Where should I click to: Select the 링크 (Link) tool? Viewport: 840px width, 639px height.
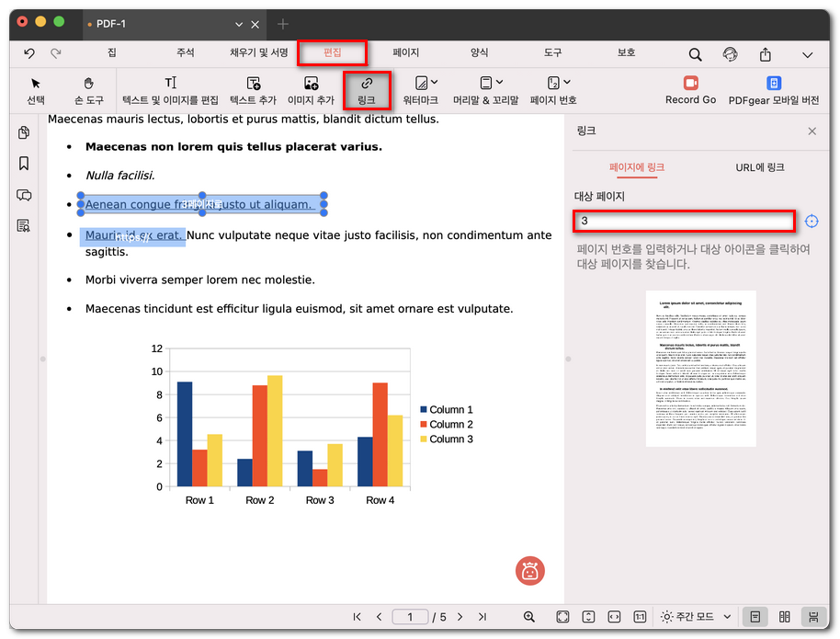[367, 90]
